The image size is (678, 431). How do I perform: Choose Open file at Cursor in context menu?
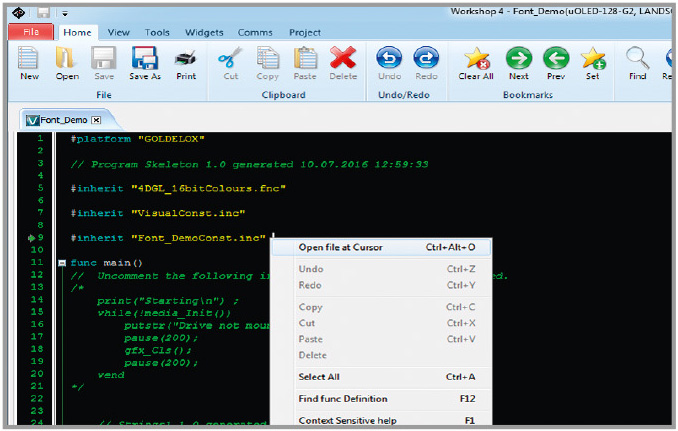tap(340, 247)
